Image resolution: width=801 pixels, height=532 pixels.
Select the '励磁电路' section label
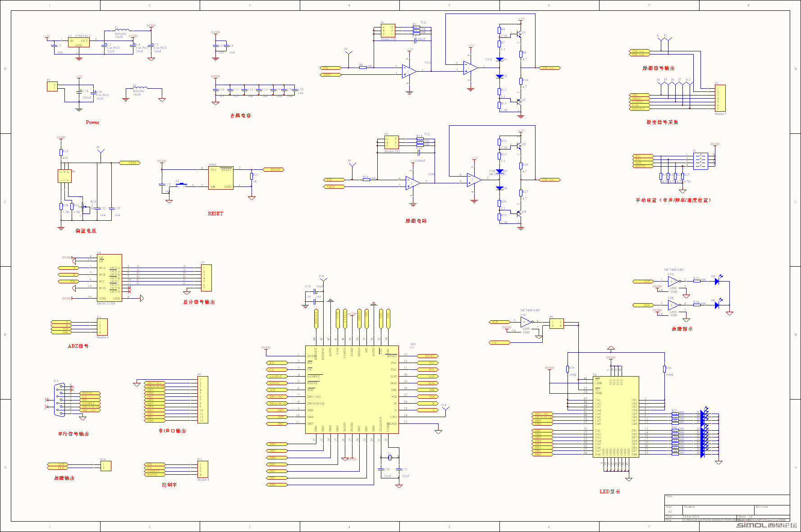[416, 221]
